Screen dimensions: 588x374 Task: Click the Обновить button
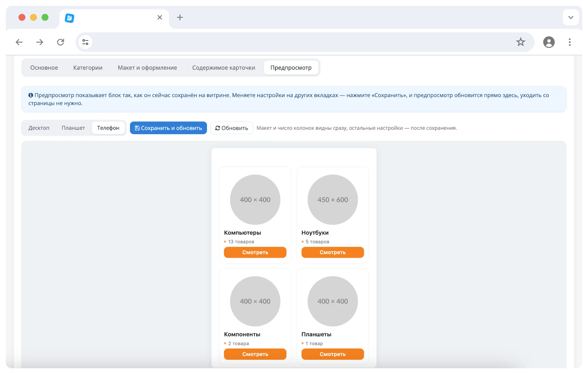(x=232, y=128)
